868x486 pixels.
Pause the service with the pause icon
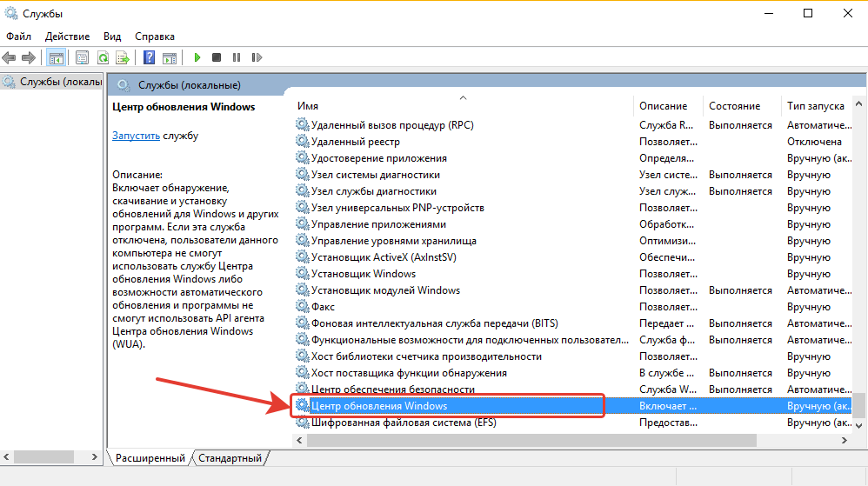[x=237, y=57]
